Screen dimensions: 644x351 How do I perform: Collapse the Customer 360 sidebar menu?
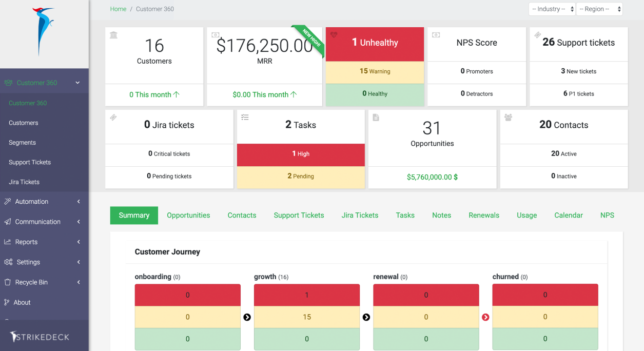[x=77, y=83]
